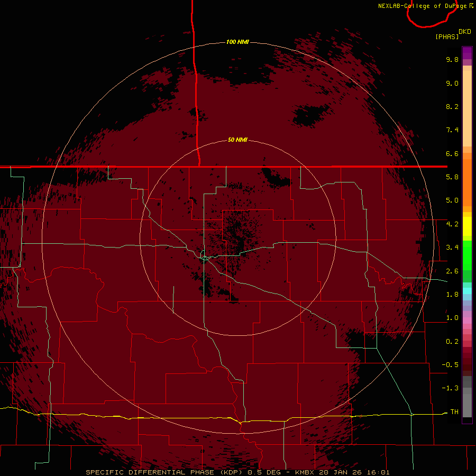Click the 1.0 value on the color scale
476x476 pixels.
[x=452, y=318]
